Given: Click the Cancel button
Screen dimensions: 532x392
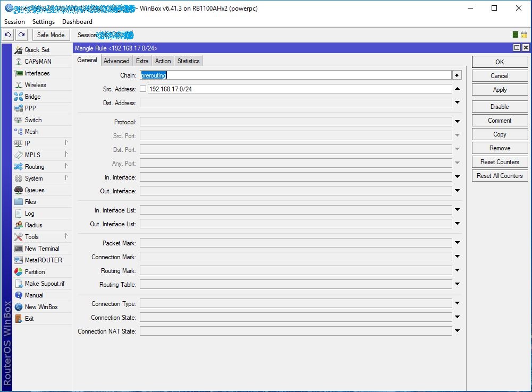Looking at the screenshot, I should 500,76.
